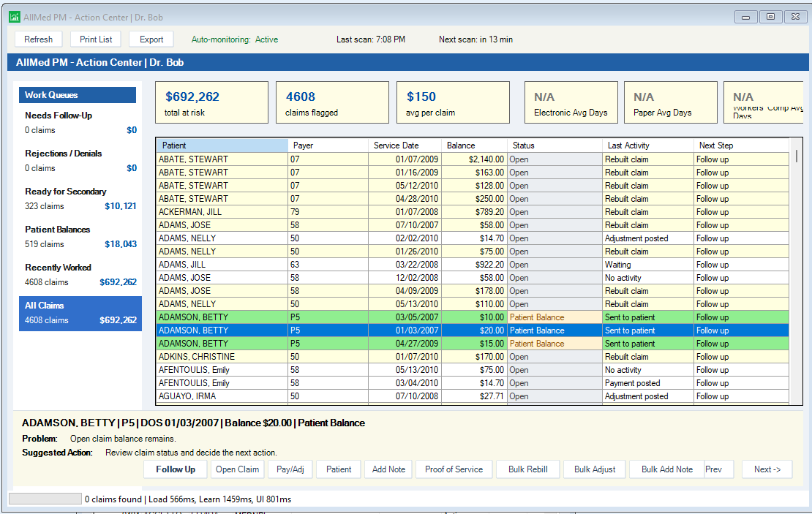Click the Refresh button
812x514 pixels.
point(38,39)
